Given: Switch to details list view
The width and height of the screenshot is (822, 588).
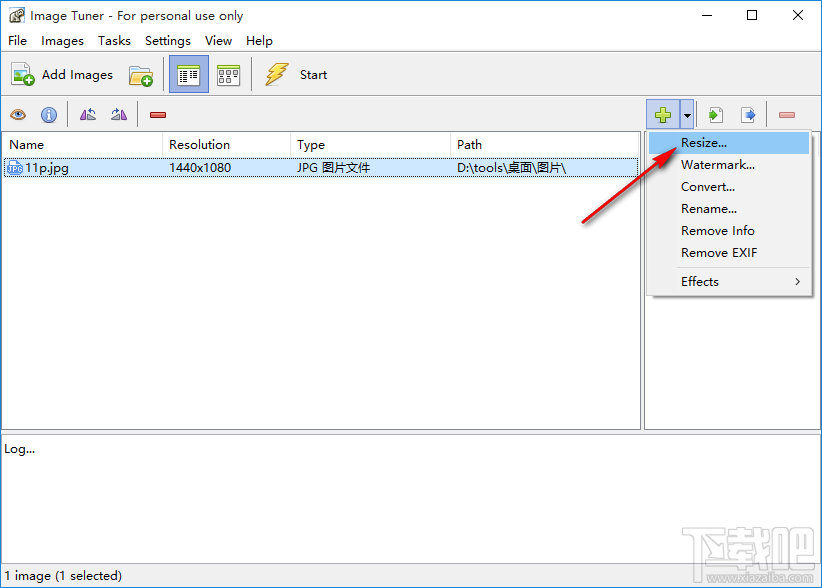Looking at the screenshot, I should tap(189, 74).
